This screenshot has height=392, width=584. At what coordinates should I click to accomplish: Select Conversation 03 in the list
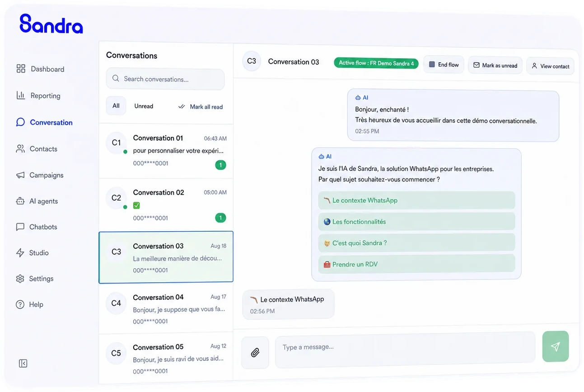coord(166,257)
